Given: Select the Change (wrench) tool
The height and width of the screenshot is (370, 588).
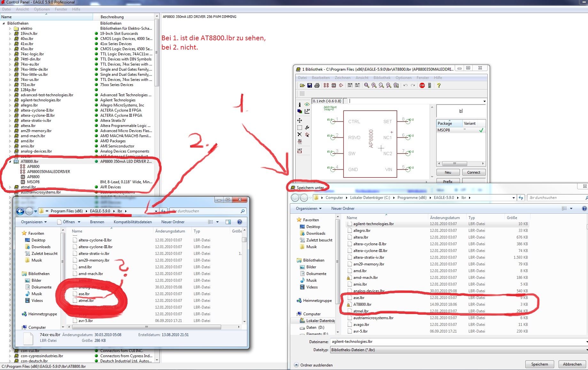Looking at the screenshot, I should pyautogui.click(x=307, y=128).
